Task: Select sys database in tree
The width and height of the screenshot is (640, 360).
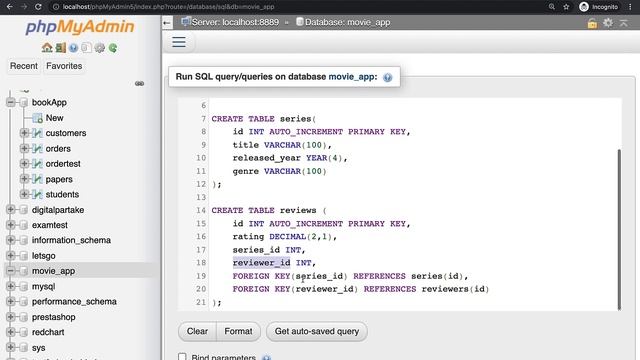Action: tap(38, 348)
